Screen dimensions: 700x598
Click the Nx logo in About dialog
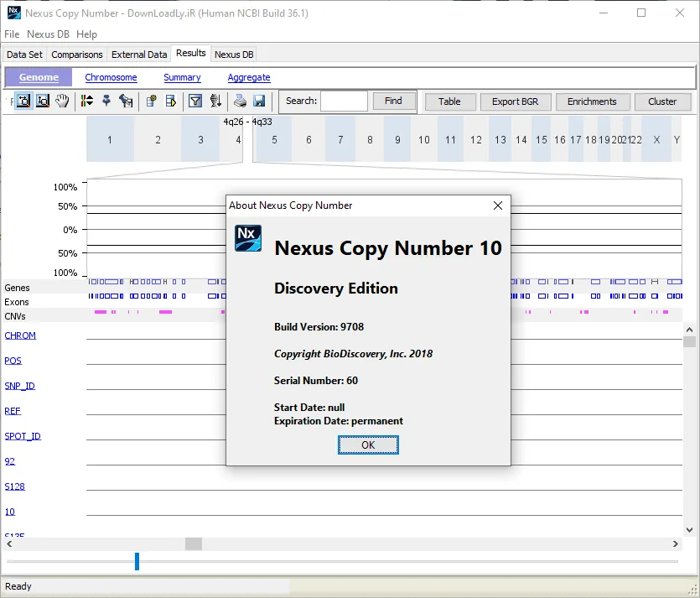248,238
